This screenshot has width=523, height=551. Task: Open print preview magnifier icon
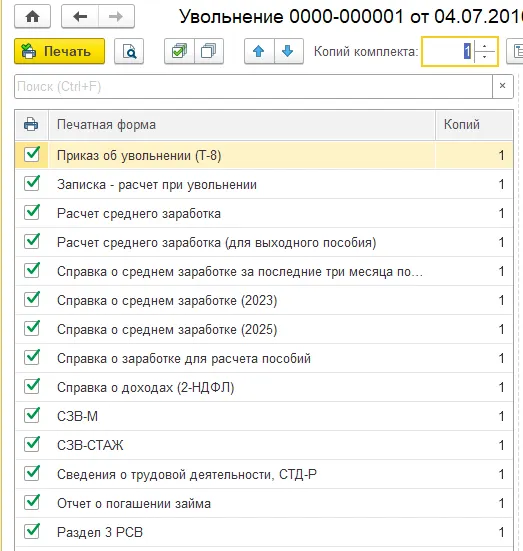pyautogui.click(x=129, y=51)
